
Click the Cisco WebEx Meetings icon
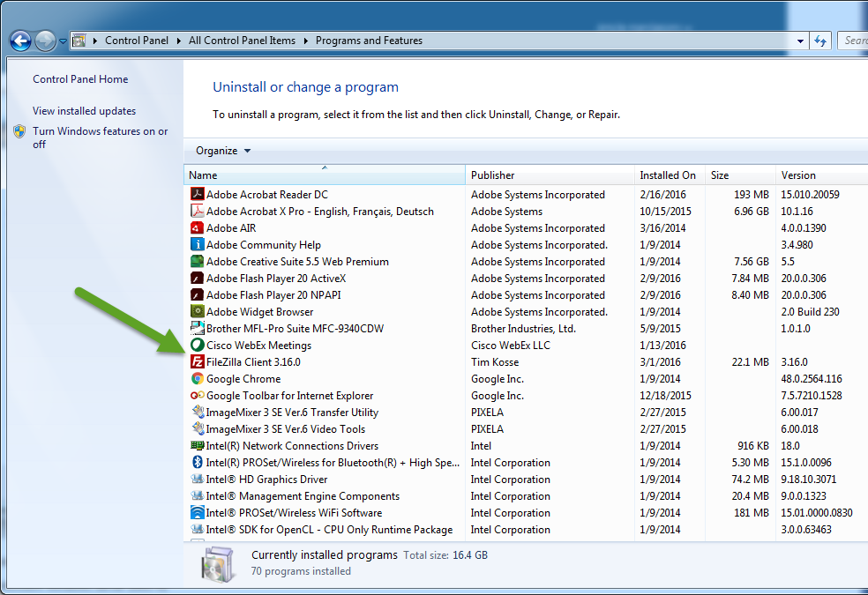(x=197, y=345)
